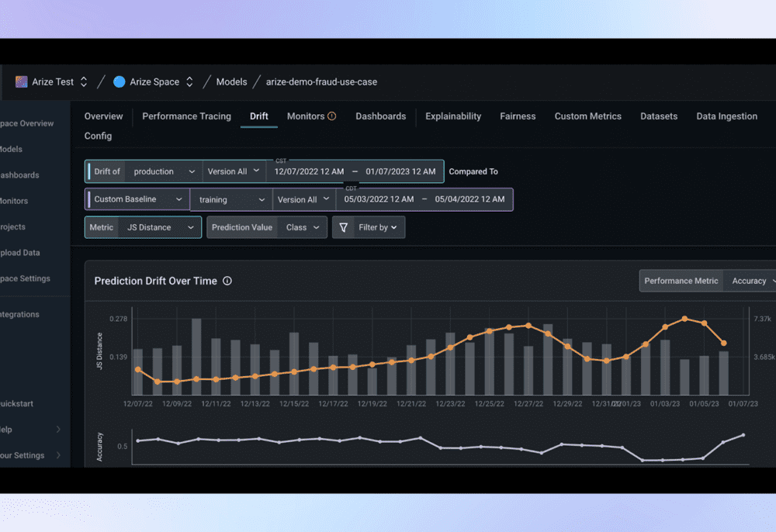Expand the Settings sidebar chevron
The width and height of the screenshot is (776, 532).
coord(58,455)
